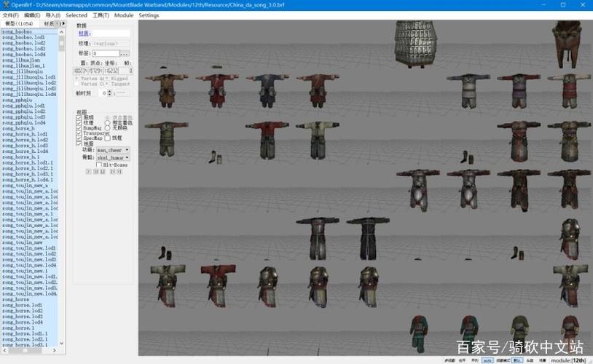Open the 文件(F) file menu

coord(10,15)
